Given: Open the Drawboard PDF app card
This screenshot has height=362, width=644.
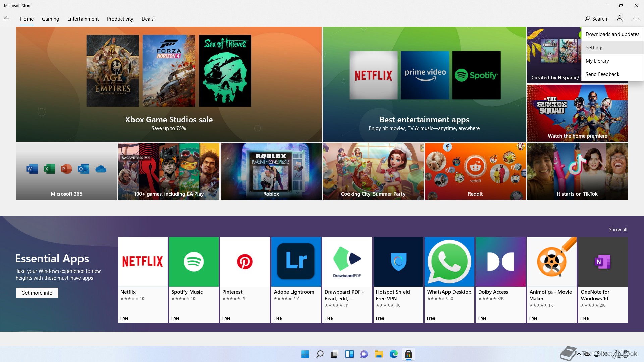Looking at the screenshot, I should click(347, 280).
